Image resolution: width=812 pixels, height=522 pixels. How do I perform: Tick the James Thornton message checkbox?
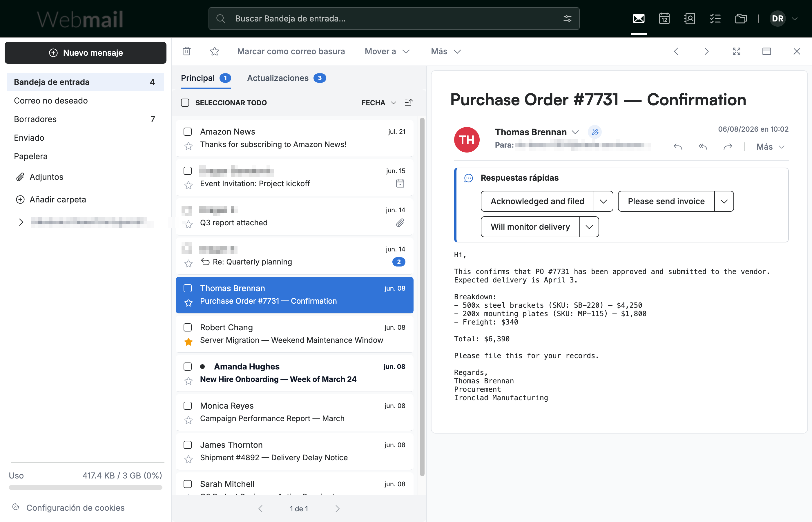187,445
